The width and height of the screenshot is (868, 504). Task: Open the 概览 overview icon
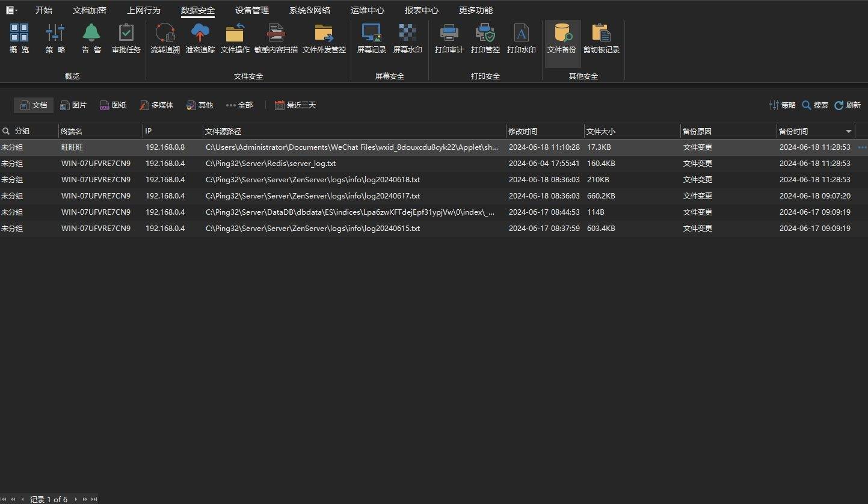[19, 38]
